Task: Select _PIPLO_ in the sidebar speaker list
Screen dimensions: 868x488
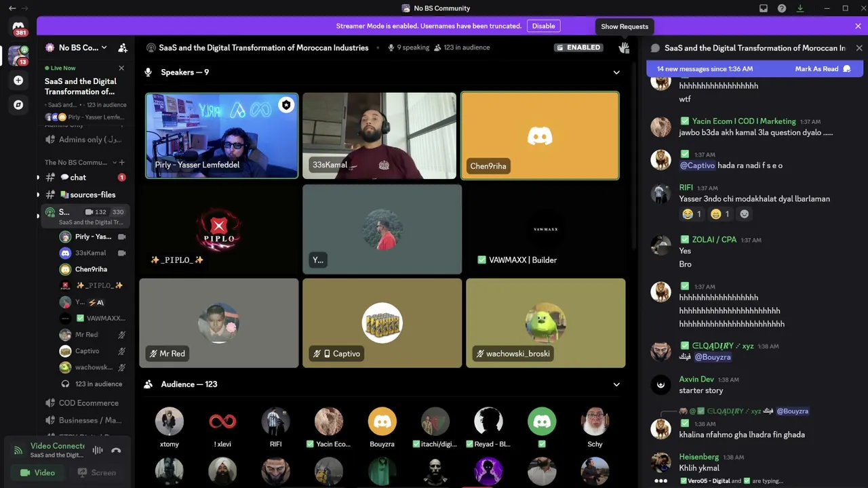Action: tap(93, 285)
